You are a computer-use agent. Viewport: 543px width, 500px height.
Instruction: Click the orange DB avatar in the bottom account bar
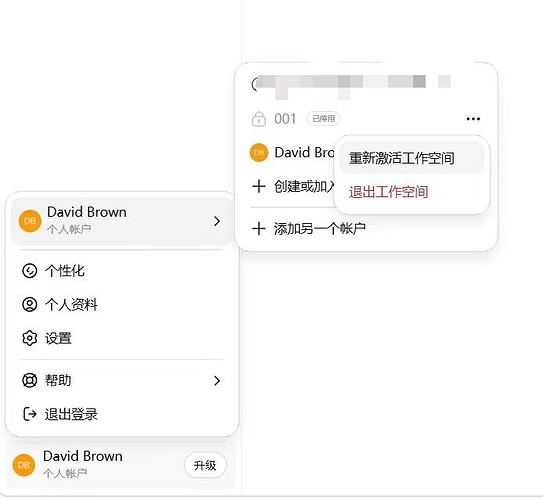coord(24,465)
